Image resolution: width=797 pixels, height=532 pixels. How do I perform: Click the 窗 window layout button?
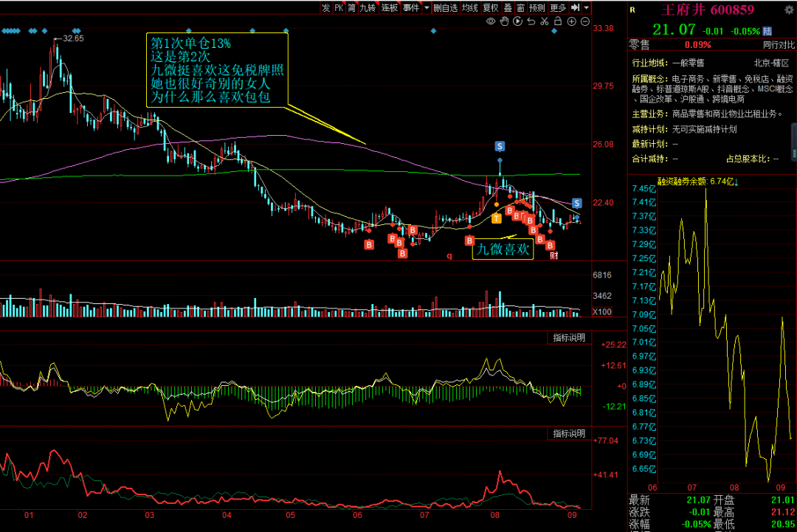pyautogui.click(x=520, y=7)
